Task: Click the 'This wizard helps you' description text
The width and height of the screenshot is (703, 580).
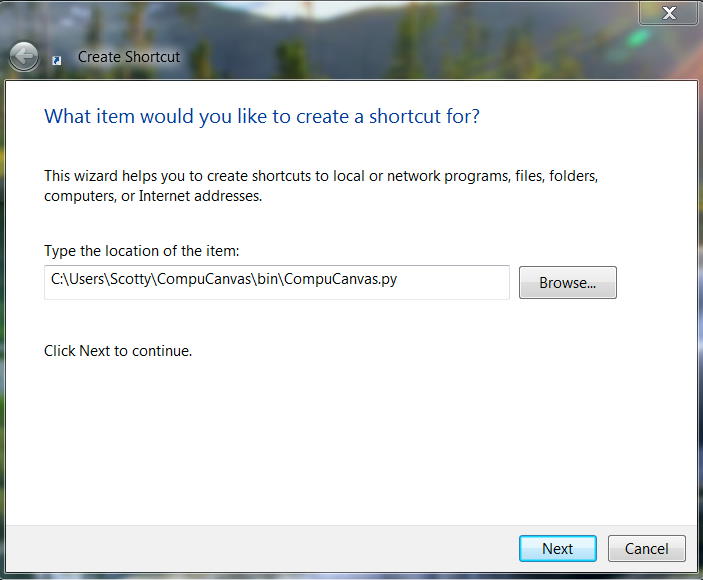Action: 321,186
